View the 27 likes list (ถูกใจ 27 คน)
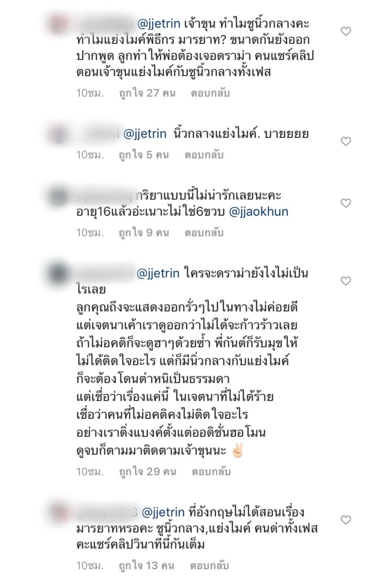Screen dimensions: 371x588 click(x=147, y=93)
